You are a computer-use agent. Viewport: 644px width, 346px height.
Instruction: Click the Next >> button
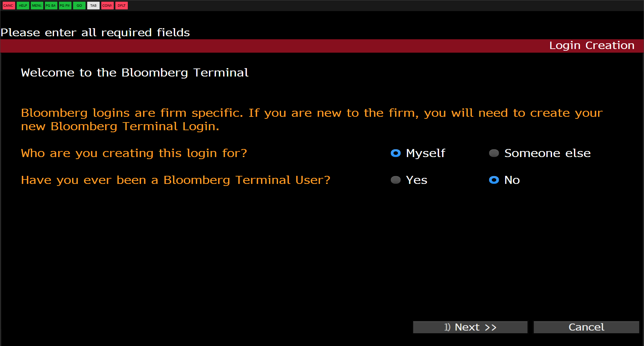470,327
